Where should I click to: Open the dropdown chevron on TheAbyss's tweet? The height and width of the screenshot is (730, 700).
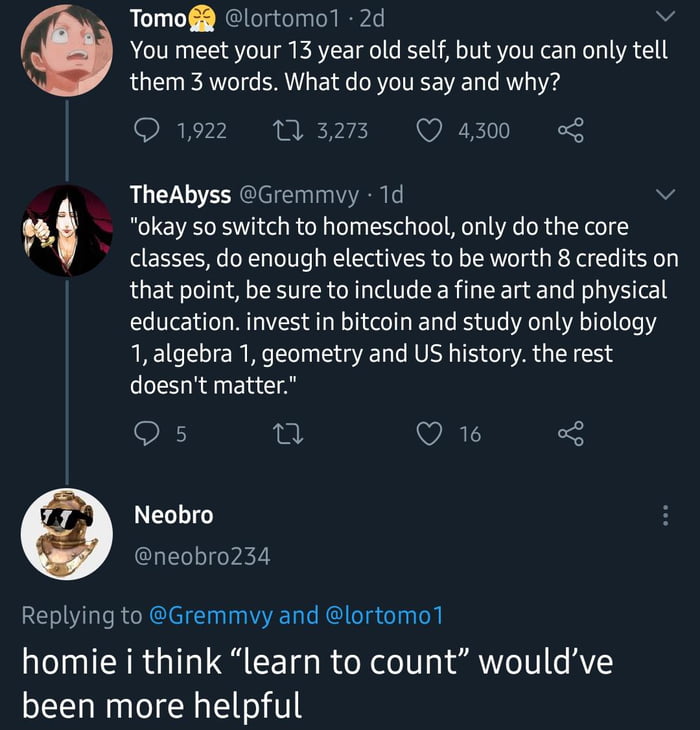click(663, 194)
